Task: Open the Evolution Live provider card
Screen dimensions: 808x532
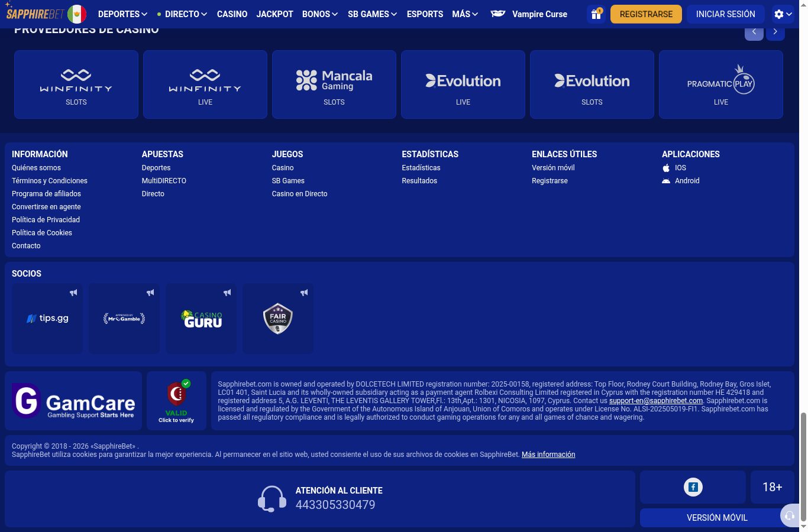Action: pyautogui.click(x=463, y=85)
